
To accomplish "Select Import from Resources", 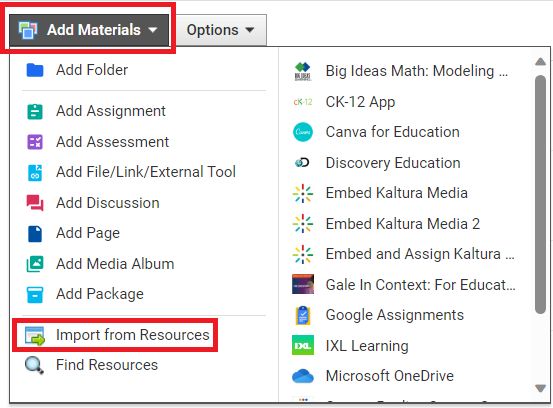I will 115,335.
